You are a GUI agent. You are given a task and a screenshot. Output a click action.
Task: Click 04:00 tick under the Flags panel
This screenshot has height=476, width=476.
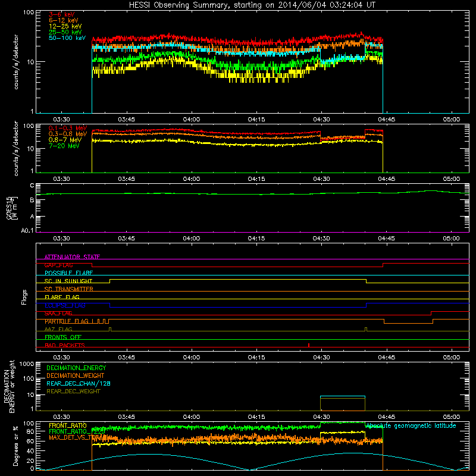pos(192,358)
